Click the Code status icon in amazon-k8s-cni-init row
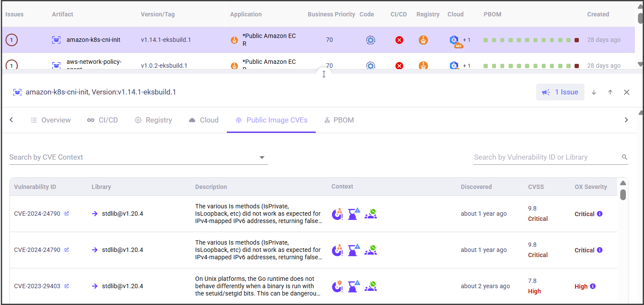This screenshot has width=644, height=305. click(x=371, y=40)
